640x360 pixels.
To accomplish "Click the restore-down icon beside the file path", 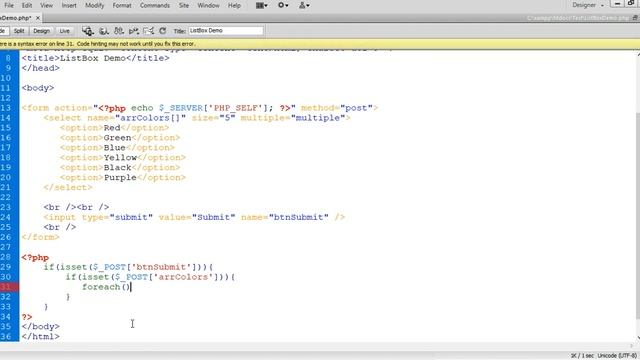I will (635, 18).
